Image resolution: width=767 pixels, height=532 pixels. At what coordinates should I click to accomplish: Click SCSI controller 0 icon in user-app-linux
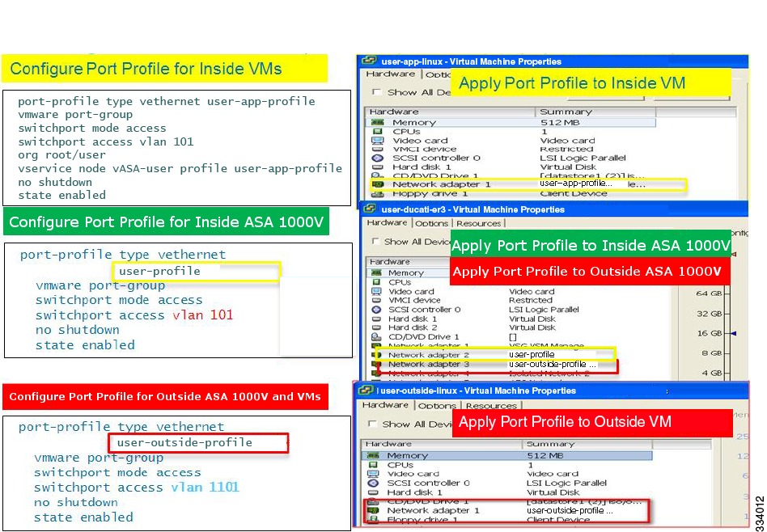coord(377,158)
